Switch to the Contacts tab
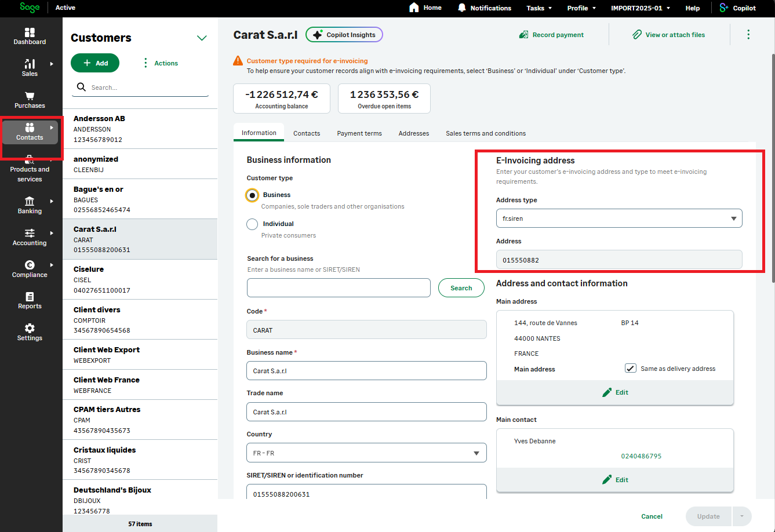 pos(307,133)
